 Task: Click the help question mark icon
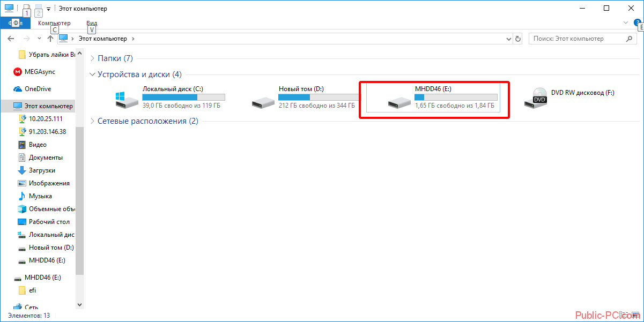[637, 23]
